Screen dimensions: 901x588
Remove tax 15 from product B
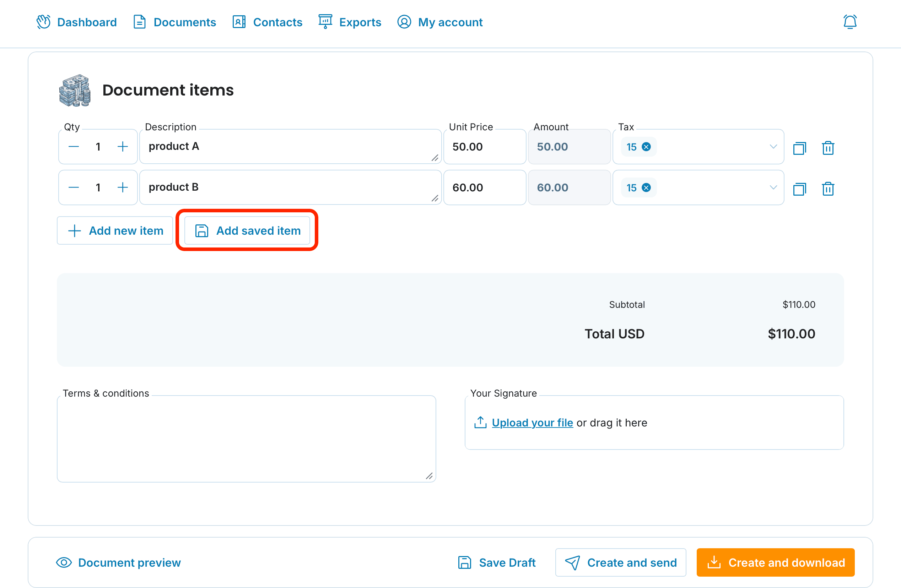click(x=646, y=188)
